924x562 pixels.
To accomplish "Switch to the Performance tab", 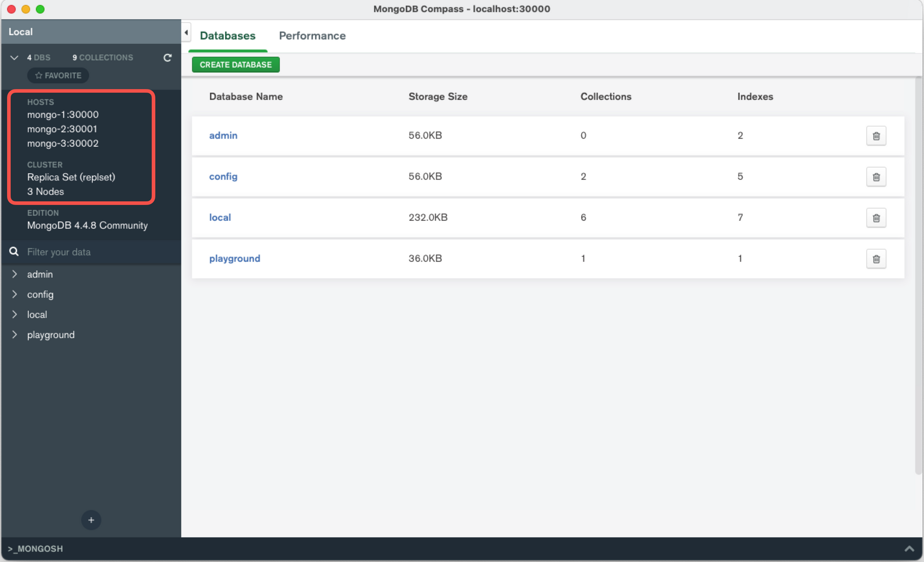I will [x=312, y=36].
